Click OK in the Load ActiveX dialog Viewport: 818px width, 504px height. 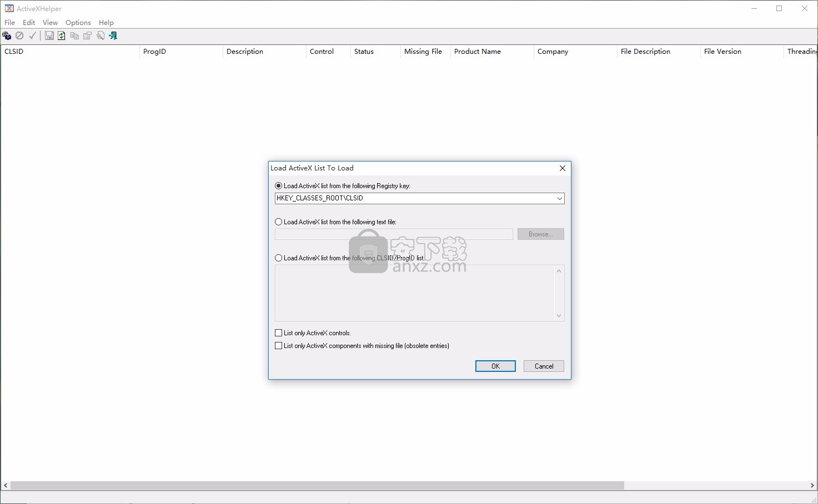pos(495,366)
